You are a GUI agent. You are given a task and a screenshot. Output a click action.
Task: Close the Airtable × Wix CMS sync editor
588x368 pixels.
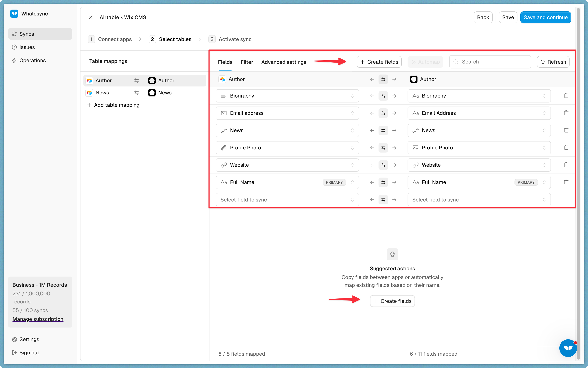tap(91, 17)
